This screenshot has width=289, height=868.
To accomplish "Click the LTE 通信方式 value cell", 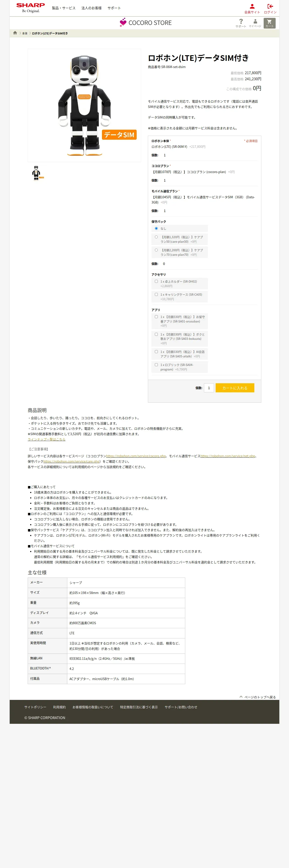I will click(x=126, y=633).
